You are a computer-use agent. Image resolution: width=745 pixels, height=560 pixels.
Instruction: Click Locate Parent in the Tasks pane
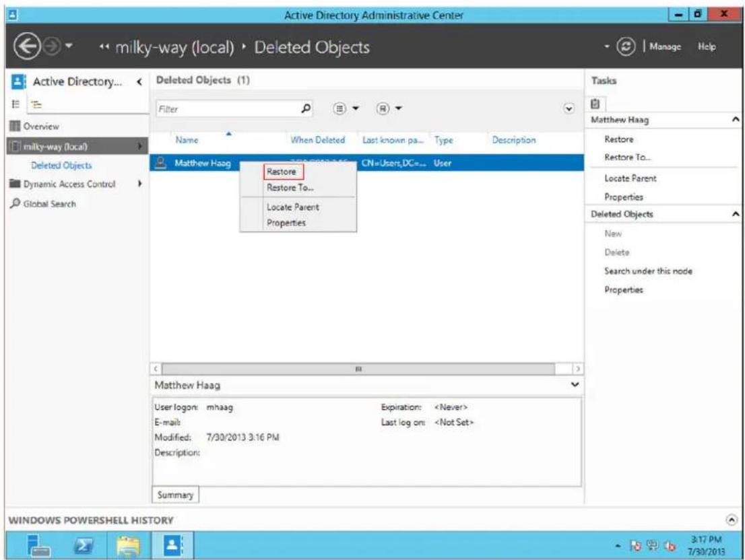(x=630, y=178)
